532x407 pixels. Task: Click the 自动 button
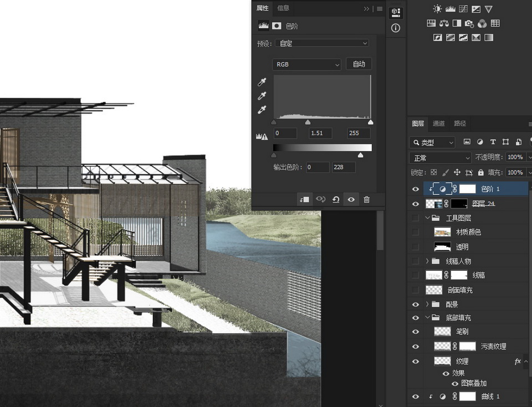(359, 64)
